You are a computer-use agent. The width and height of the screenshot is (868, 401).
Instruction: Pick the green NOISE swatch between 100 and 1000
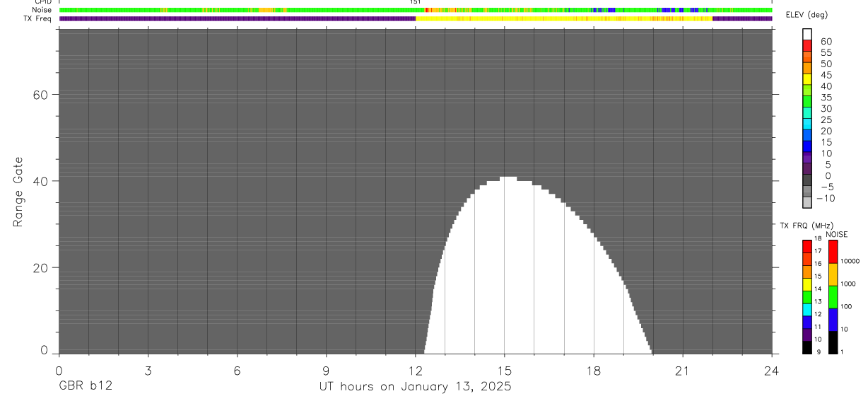point(833,297)
